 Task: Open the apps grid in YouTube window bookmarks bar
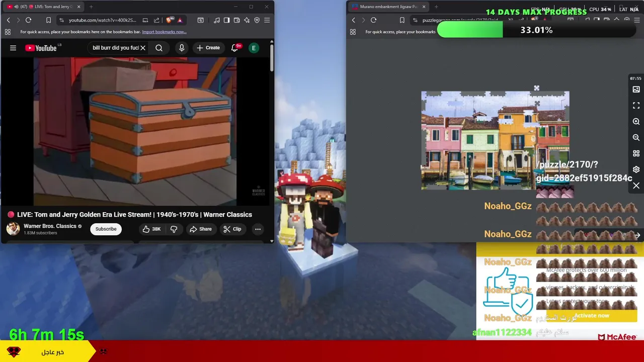pyautogui.click(x=8, y=32)
